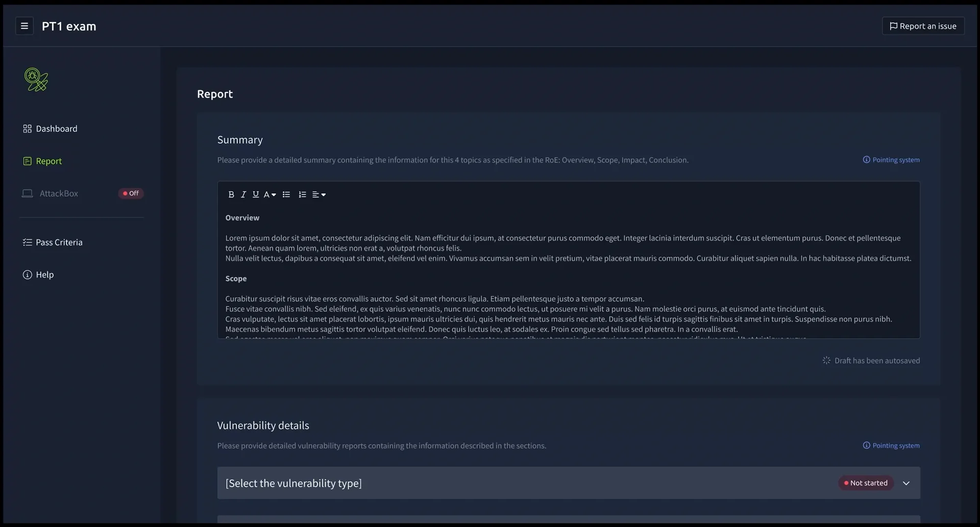980x527 pixels.
Task: Insert a numbered list
Action: point(302,195)
